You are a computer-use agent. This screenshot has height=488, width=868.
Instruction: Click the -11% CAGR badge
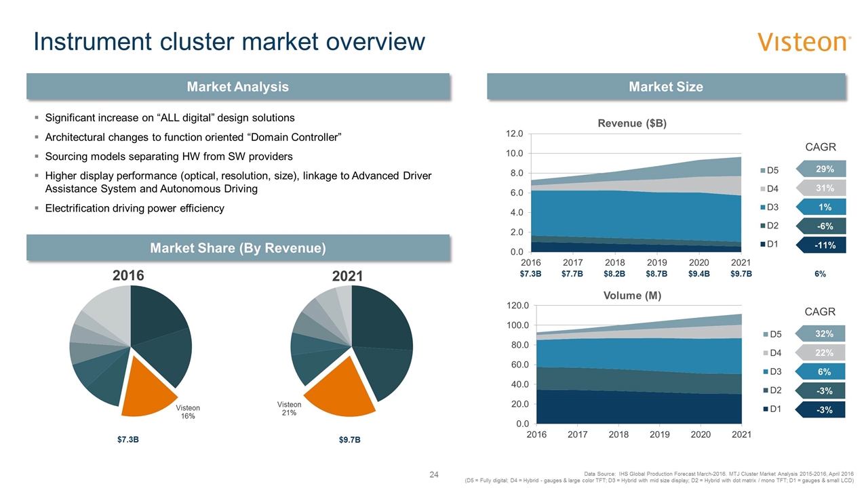coord(820,245)
